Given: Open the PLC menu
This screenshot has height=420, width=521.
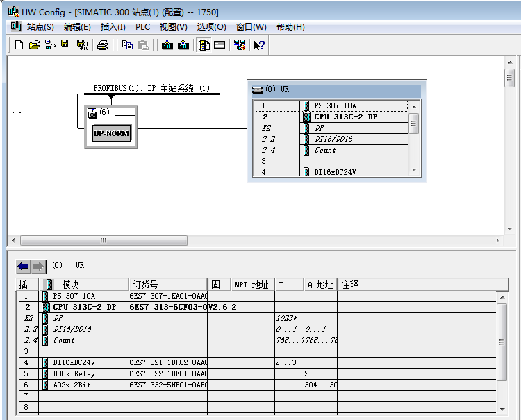Looking at the screenshot, I should click(x=142, y=27).
